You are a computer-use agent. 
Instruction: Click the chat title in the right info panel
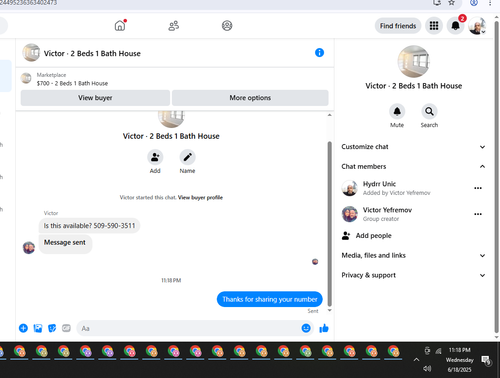414,86
